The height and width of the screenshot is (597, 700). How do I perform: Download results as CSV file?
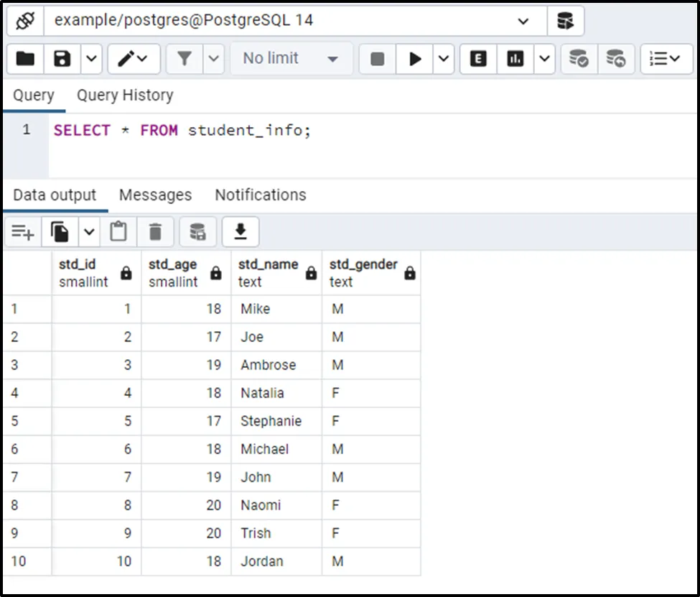[241, 231]
